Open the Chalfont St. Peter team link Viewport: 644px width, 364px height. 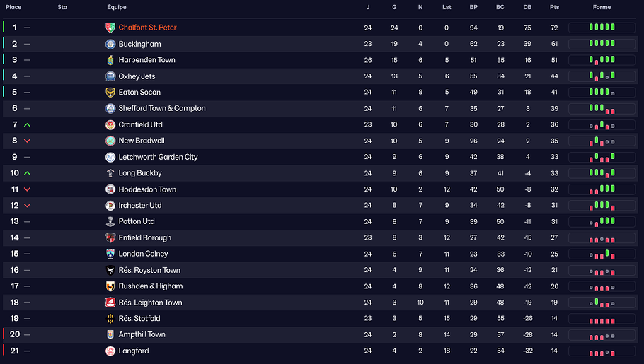point(147,28)
